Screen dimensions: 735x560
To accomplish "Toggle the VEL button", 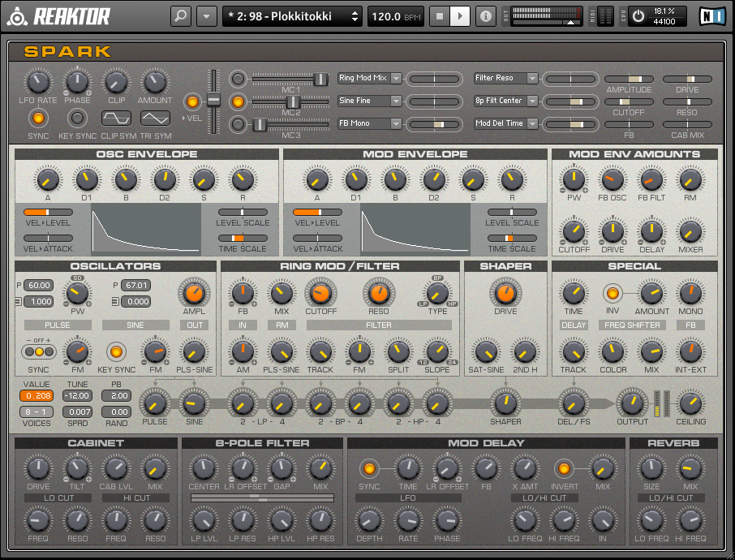I will coord(192,101).
